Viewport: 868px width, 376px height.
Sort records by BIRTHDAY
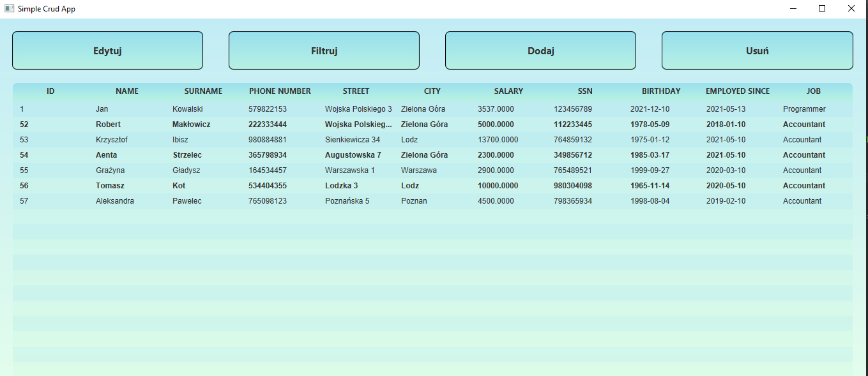coord(662,91)
